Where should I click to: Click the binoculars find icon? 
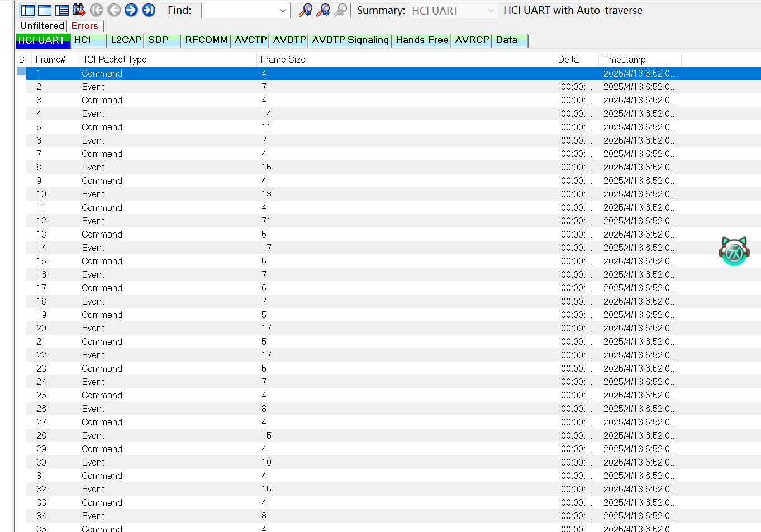tap(79, 10)
